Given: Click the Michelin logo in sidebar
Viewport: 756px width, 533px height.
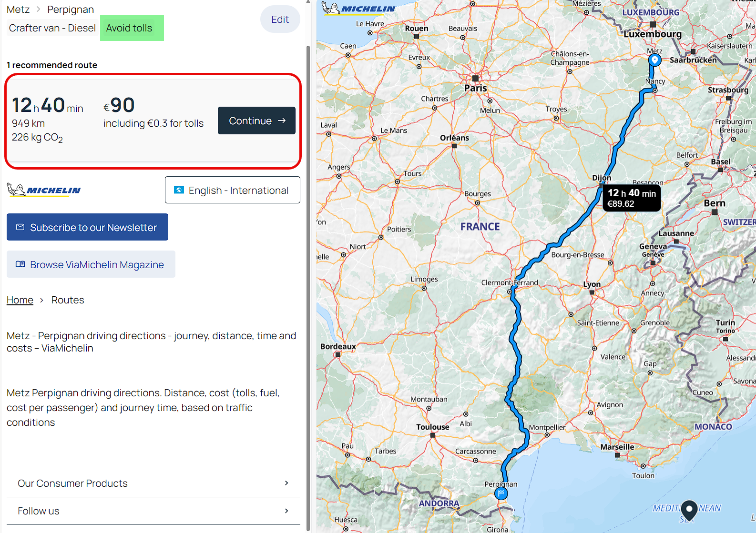Looking at the screenshot, I should point(44,190).
